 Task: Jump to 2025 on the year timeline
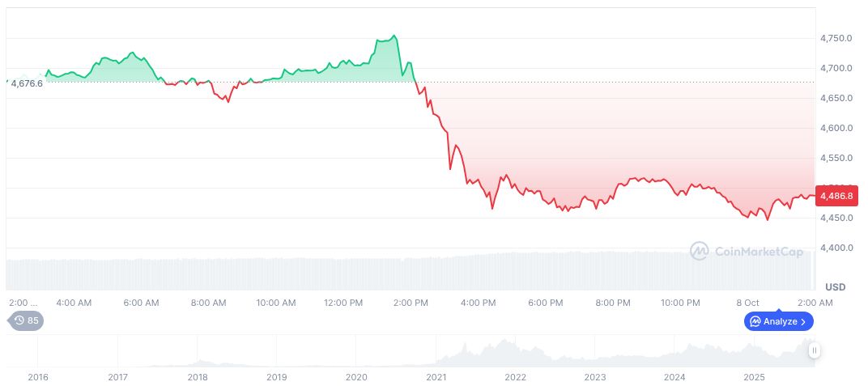[754, 377]
